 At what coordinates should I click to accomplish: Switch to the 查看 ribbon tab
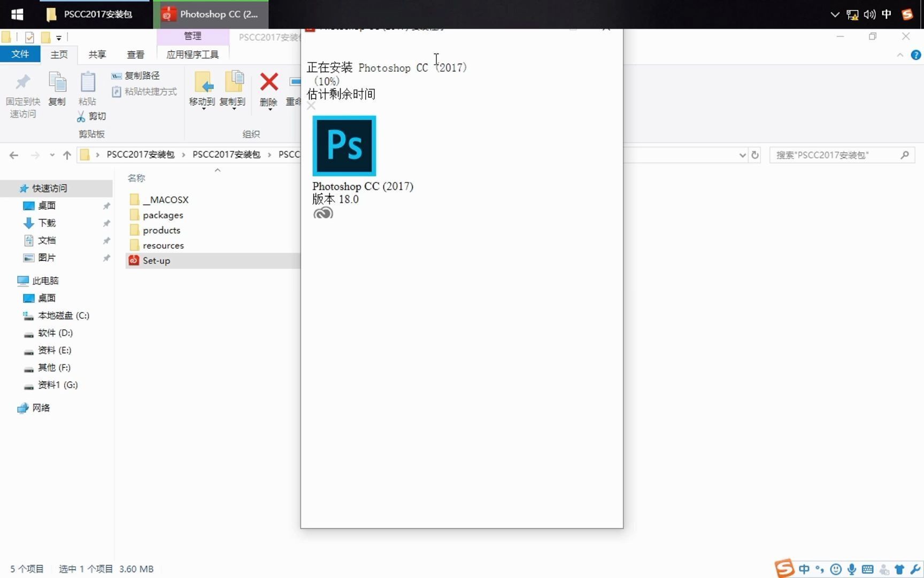click(x=135, y=54)
